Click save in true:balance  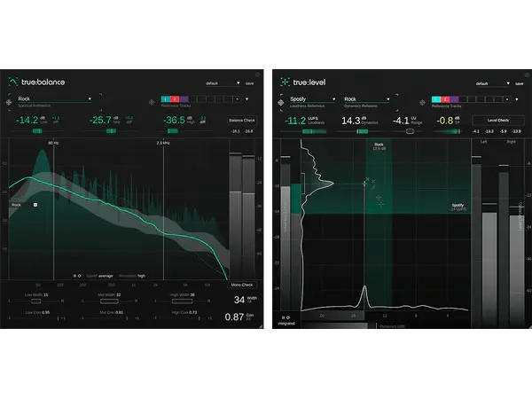pos(250,83)
